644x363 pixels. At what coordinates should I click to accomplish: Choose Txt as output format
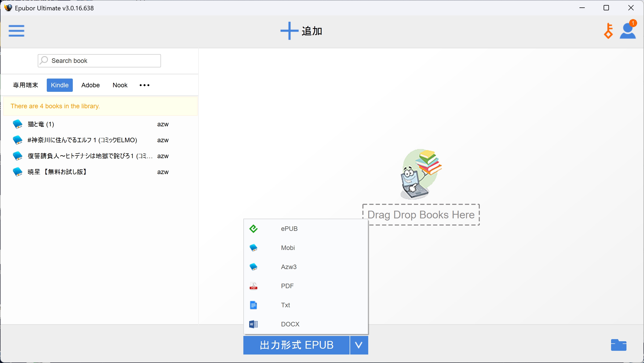click(306, 305)
